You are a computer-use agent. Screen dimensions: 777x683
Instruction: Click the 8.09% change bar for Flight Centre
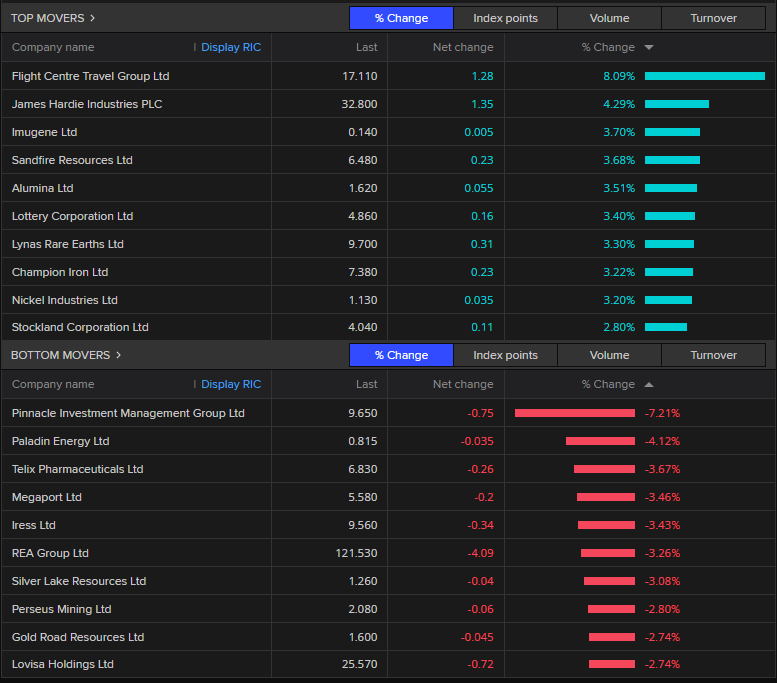pos(705,76)
